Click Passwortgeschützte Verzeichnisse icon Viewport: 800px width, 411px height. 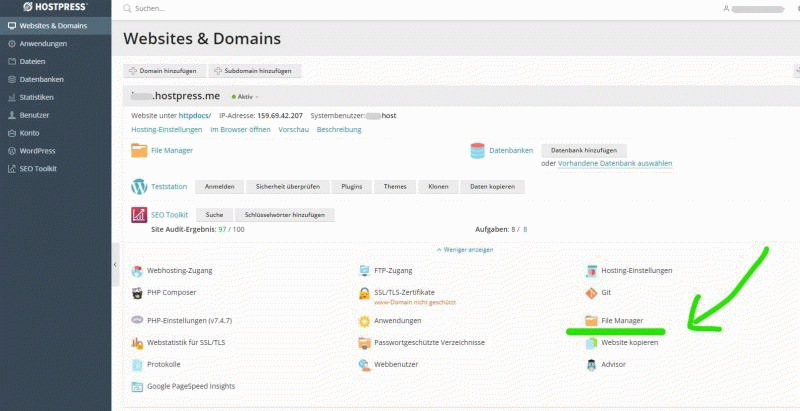[364, 343]
